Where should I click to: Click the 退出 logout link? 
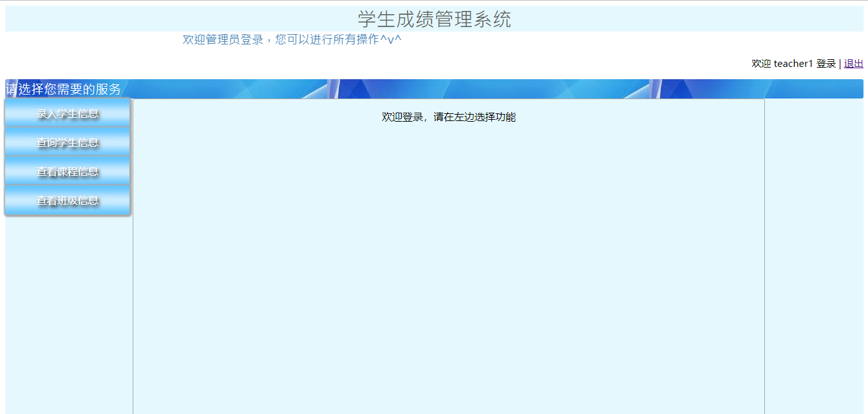coord(853,64)
